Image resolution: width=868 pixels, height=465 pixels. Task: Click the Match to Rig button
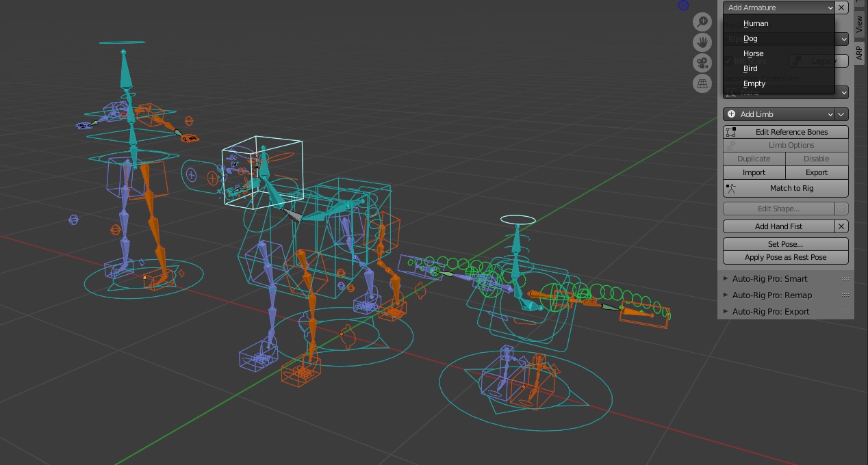coord(786,188)
